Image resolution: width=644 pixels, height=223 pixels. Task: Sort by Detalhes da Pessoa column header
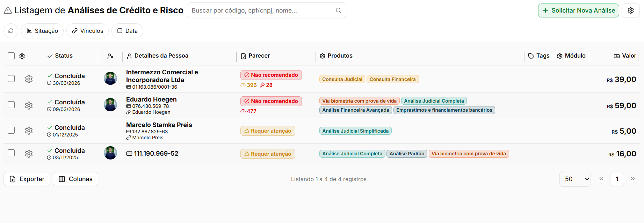tap(158, 56)
